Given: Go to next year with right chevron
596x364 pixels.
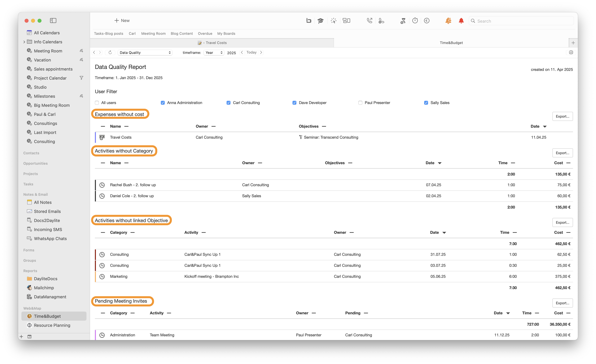Looking at the screenshot, I should coord(261,52).
